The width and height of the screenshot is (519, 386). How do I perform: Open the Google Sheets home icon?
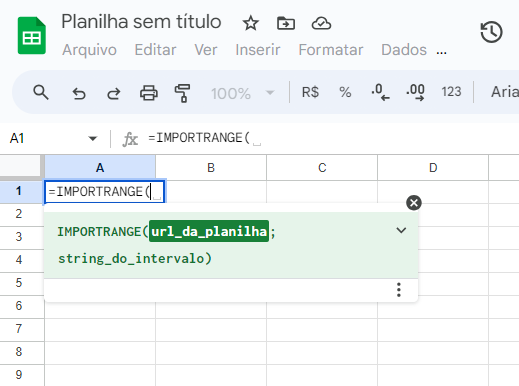coord(32,35)
